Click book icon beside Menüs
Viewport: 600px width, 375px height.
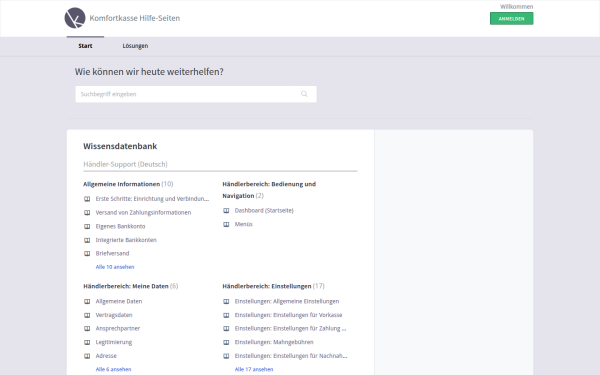[x=226, y=225]
